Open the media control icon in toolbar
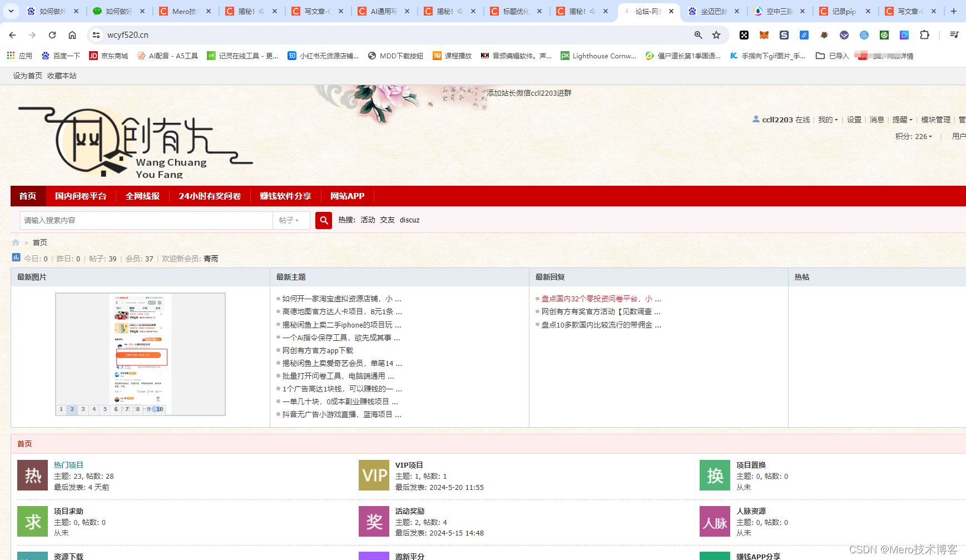966x560 pixels. [954, 35]
